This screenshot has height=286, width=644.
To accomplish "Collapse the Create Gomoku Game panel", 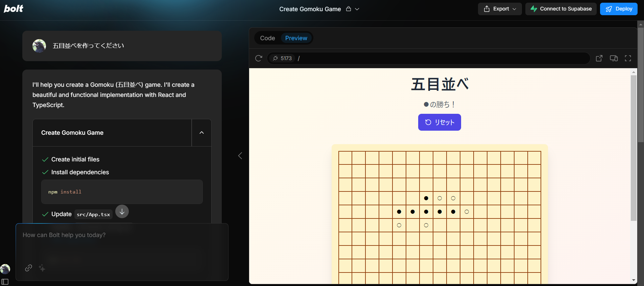I will point(201,133).
